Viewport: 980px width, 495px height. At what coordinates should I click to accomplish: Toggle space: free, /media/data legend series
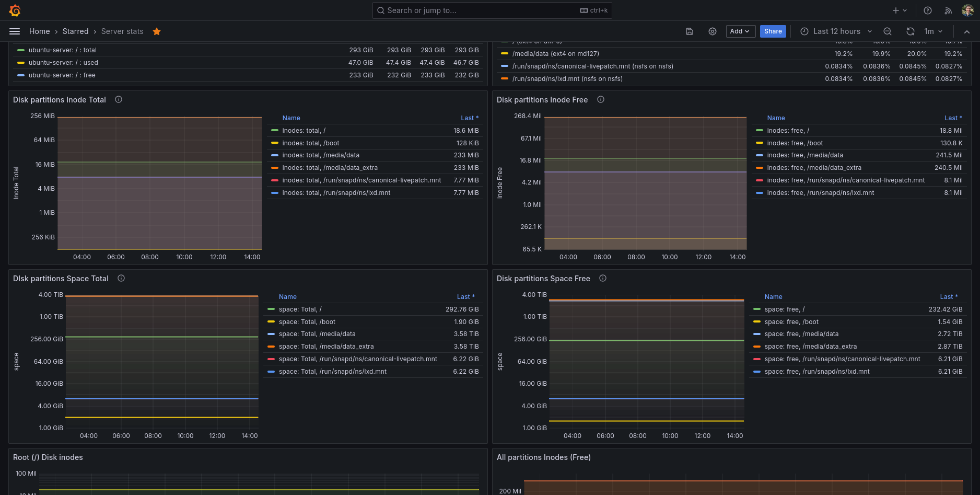pos(801,334)
